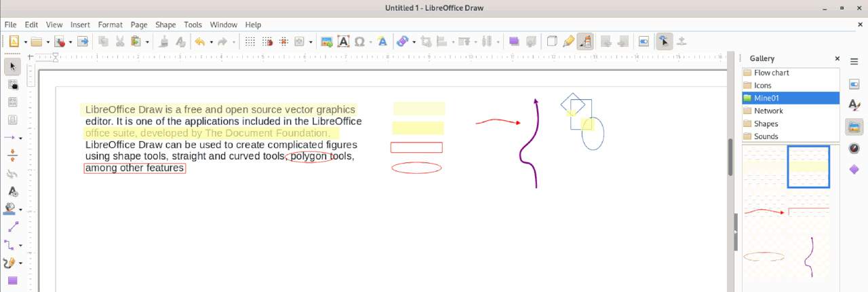Click the Insert Image icon
Image resolution: width=868 pixels, height=292 pixels.
pos(326,41)
